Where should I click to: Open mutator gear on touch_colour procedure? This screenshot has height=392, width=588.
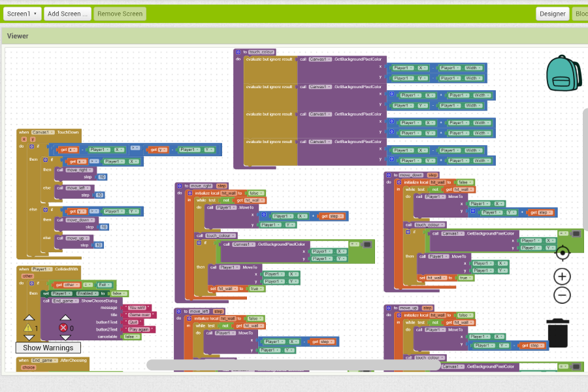point(238,52)
